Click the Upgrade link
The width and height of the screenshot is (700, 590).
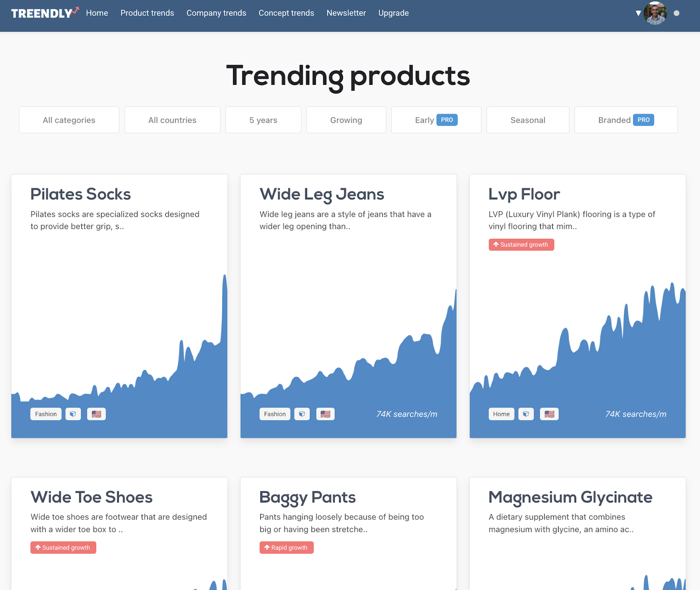point(393,13)
